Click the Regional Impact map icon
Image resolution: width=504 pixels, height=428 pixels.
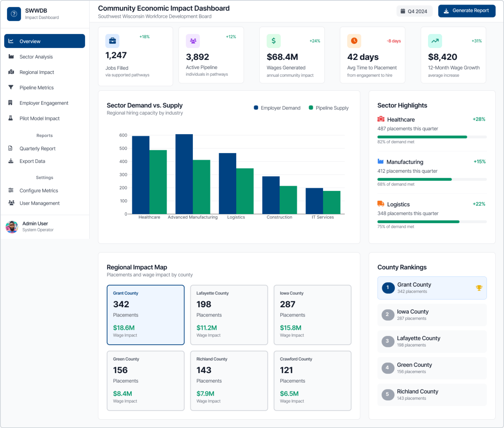(x=11, y=72)
